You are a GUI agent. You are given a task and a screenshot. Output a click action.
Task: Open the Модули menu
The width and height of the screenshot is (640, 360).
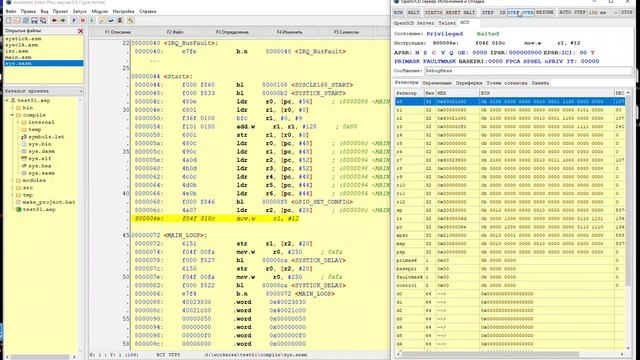(x=100, y=11)
